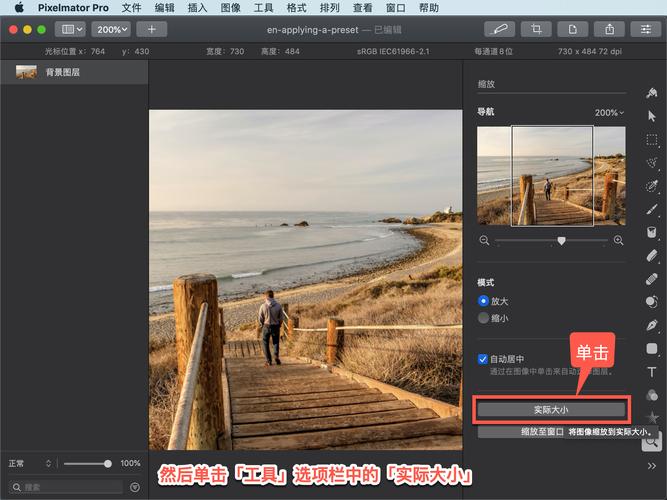This screenshot has height=500, width=667.
Task: Click the adjustments sliders toolbar button
Action: pos(646,29)
